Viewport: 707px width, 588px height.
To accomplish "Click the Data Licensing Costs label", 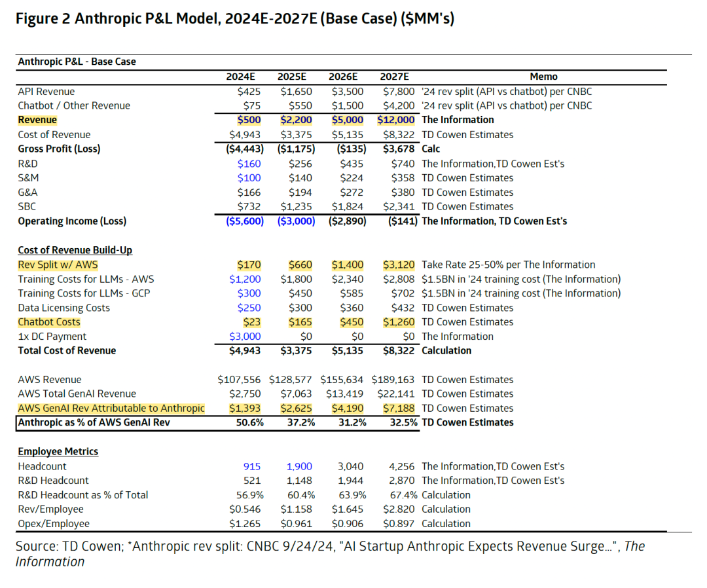I will [63, 308].
